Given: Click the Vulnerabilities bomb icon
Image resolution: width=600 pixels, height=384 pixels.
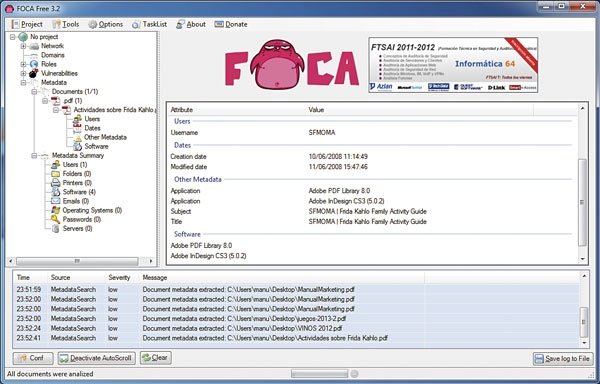Looking at the screenshot, I should [x=34, y=73].
